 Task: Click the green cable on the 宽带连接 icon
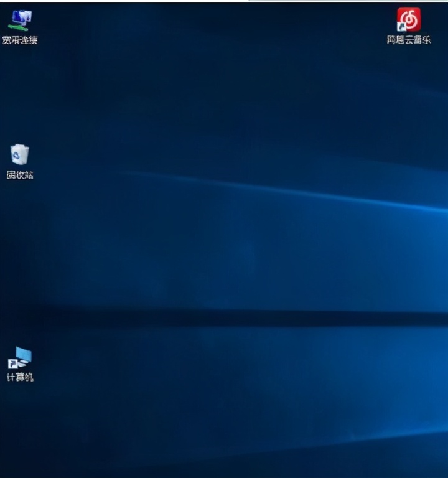point(17,28)
